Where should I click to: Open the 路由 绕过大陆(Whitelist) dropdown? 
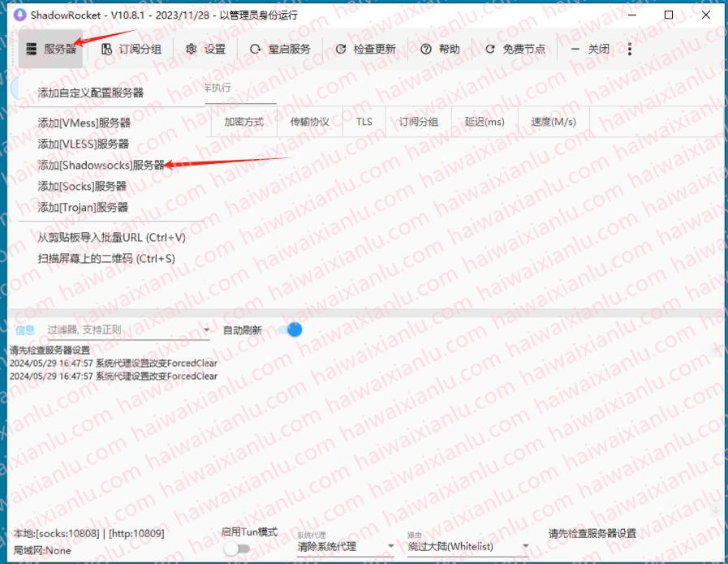pos(468,547)
